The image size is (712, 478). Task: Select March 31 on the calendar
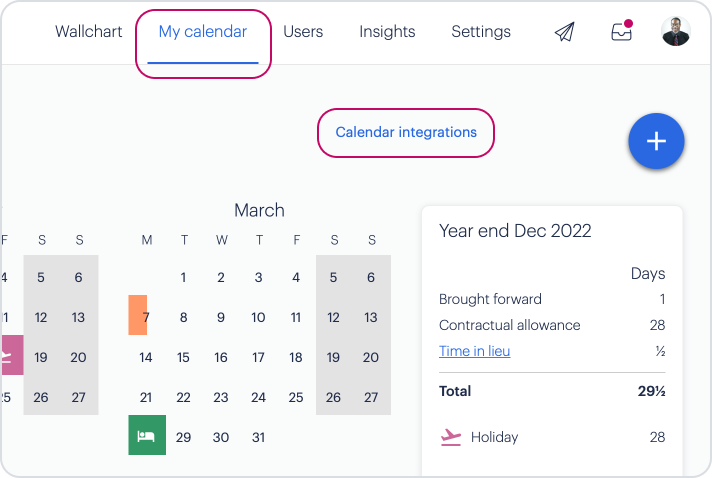pyautogui.click(x=258, y=437)
